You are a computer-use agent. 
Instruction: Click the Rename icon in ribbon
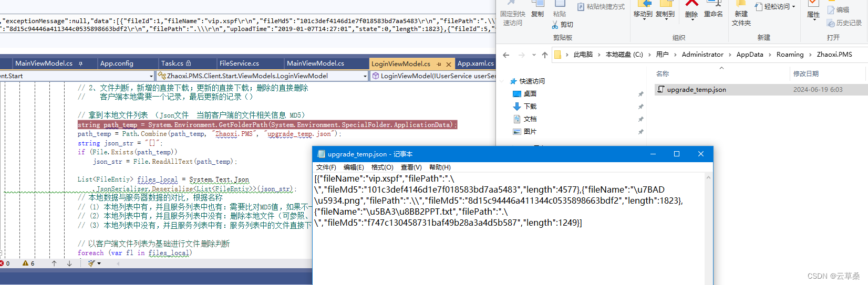click(714, 4)
